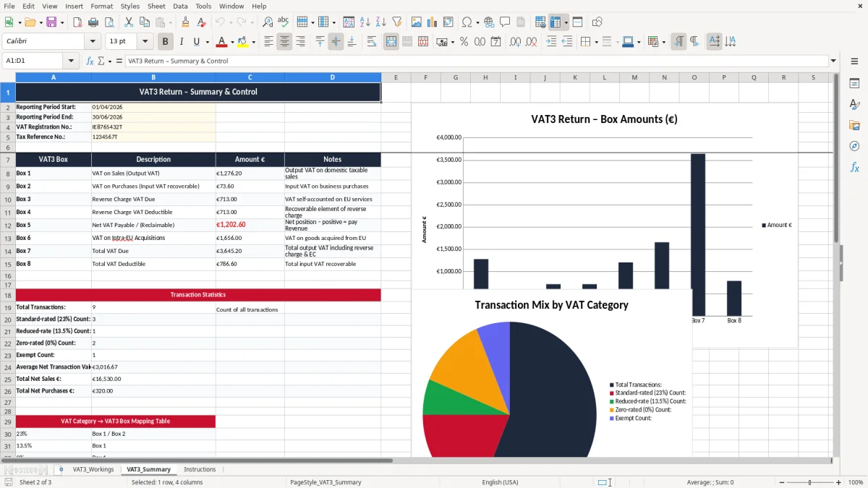Toggle Wrap Text
Viewport: 868px width, 488px height.
click(372, 42)
